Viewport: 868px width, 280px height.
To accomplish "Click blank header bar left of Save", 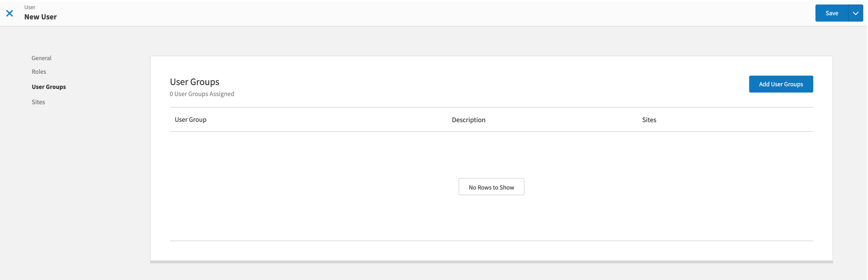I will click(x=441, y=13).
